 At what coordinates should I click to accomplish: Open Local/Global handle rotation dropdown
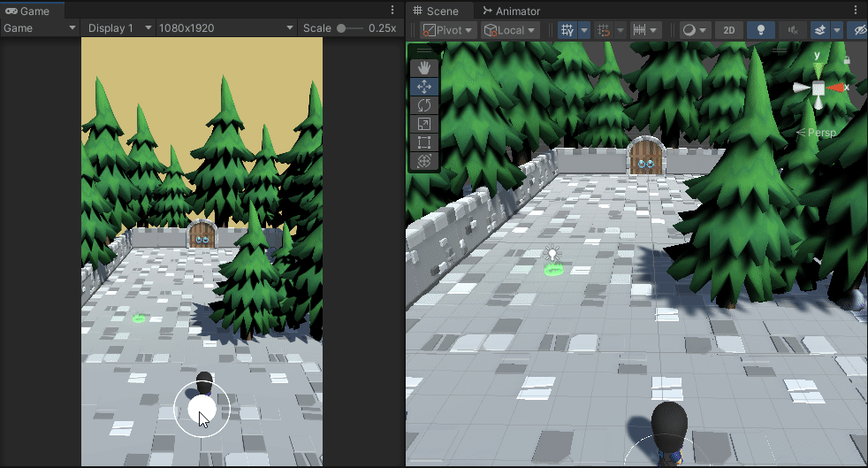tap(509, 30)
